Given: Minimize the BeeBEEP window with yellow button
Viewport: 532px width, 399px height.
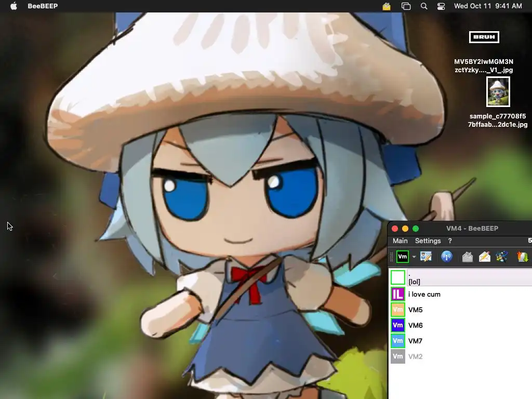Looking at the screenshot, I should coord(405,229).
